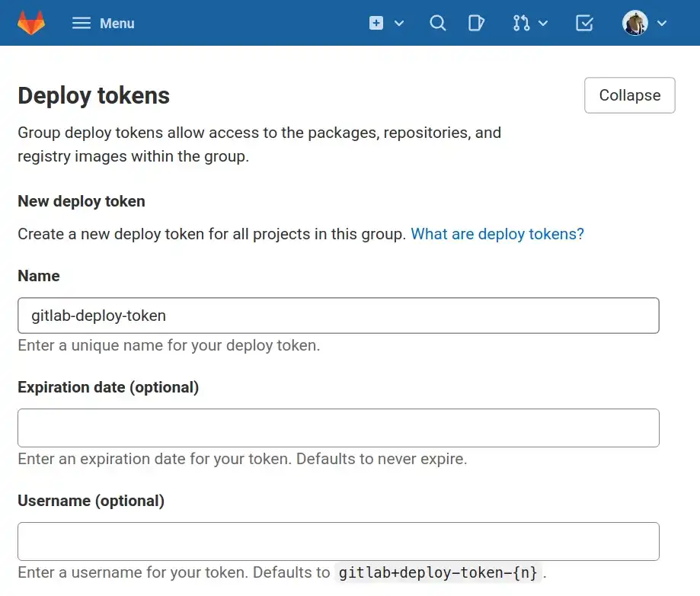Click the New deploy token subheading
This screenshot has width=700, height=596.
[x=81, y=201]
